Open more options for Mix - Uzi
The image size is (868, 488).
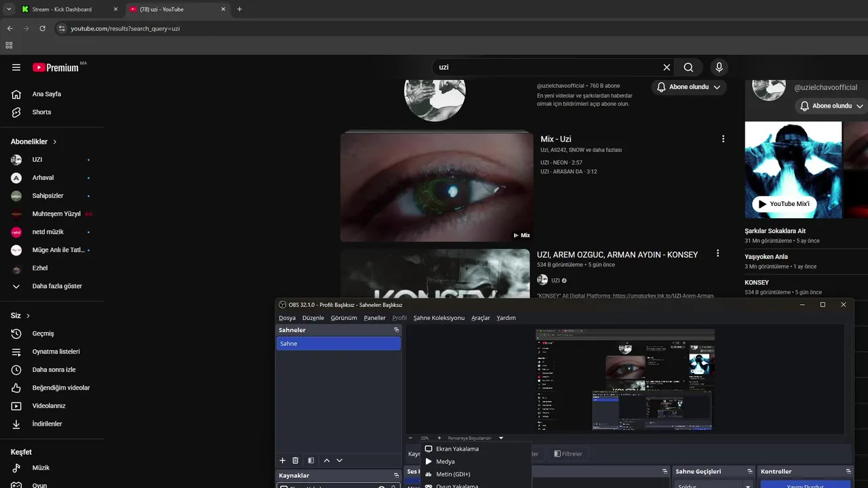(723, 139)
